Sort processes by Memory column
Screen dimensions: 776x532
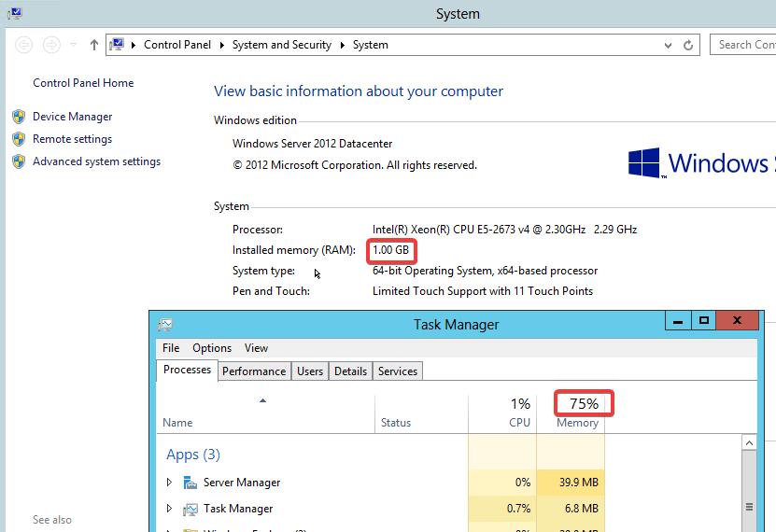click(571, 413)
